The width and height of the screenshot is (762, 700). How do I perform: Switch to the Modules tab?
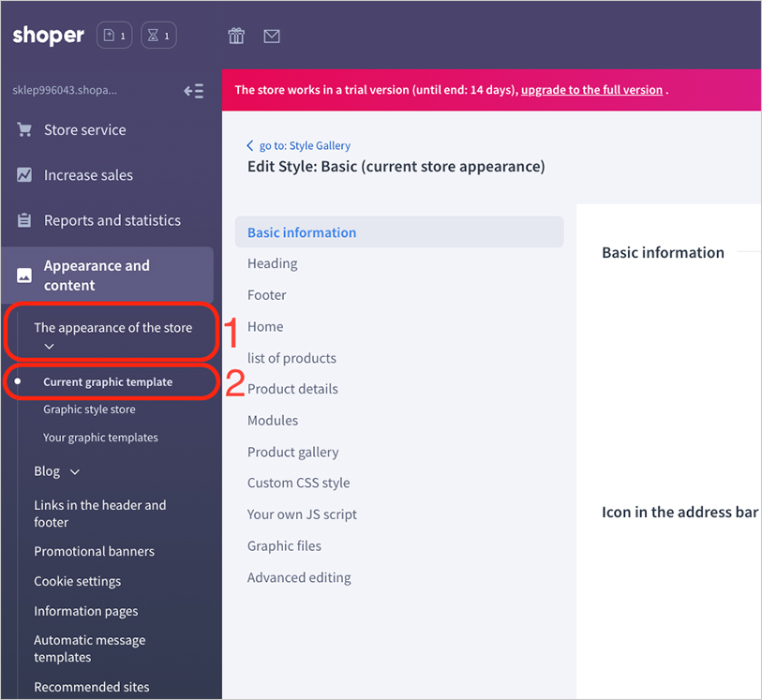click(273, 420)
